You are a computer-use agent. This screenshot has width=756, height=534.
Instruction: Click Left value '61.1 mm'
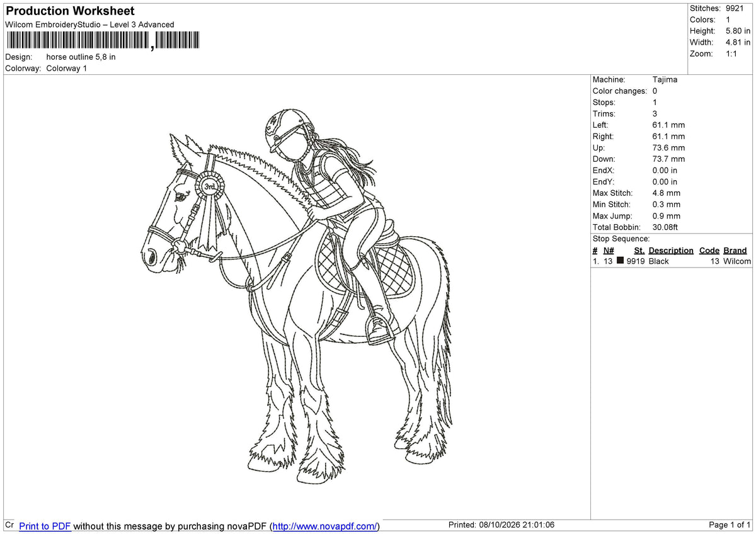pyautogui.click(x=668, y=125)
